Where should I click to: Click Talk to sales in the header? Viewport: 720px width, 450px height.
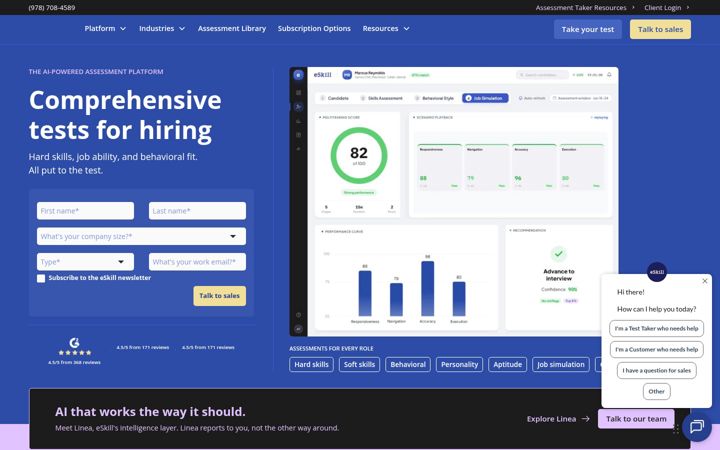[660, 29]
